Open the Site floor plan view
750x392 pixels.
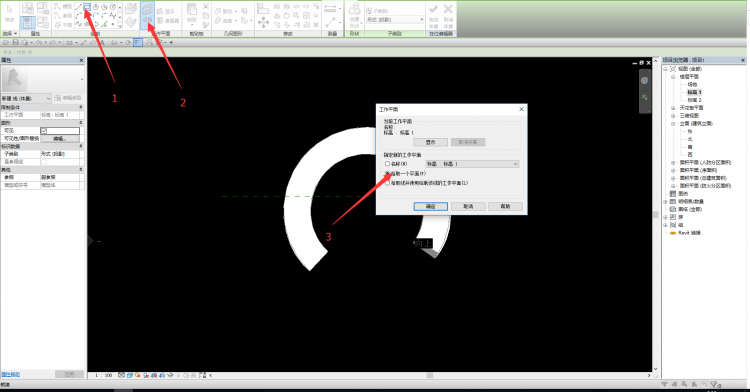click(692, 85)
